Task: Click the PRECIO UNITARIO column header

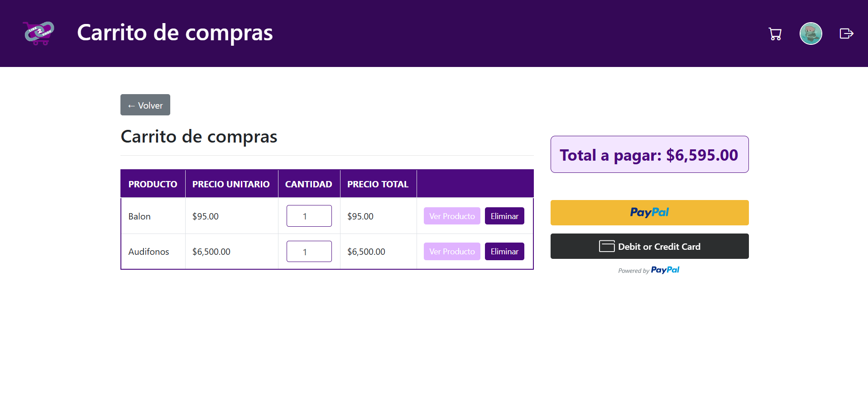Action: [x=231, y=184]
